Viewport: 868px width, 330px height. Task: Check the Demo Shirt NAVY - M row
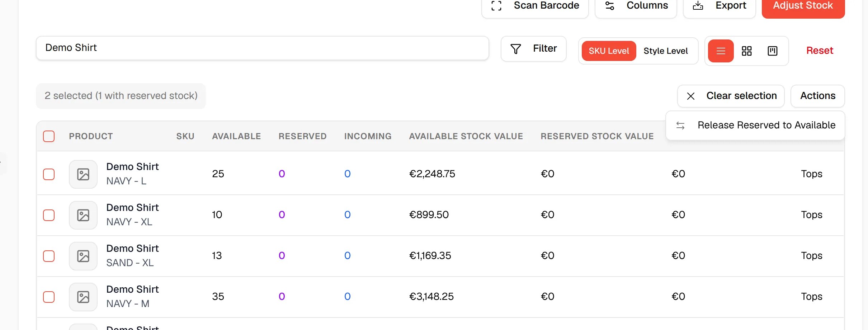pos(49,297)
